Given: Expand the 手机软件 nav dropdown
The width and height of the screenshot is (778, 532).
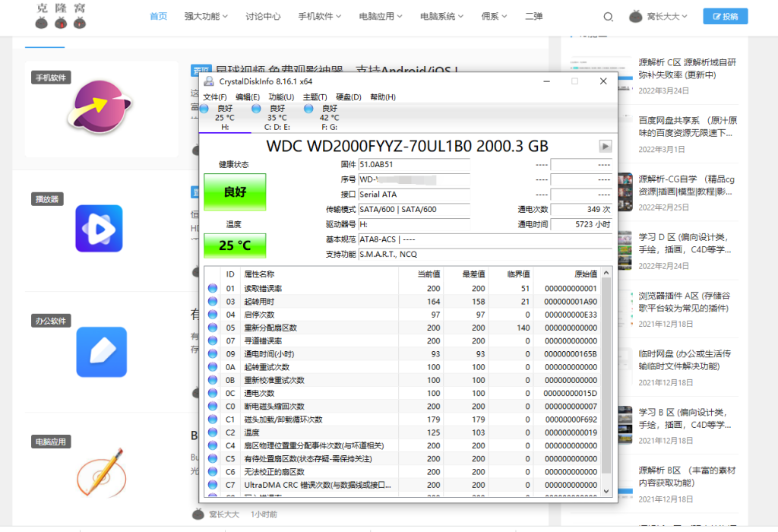Looking at the screenshot, I should point(320,17).
